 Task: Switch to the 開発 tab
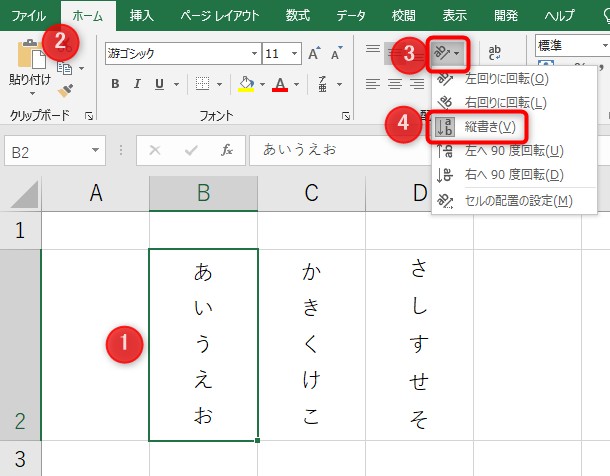click(x=506, y=16)
